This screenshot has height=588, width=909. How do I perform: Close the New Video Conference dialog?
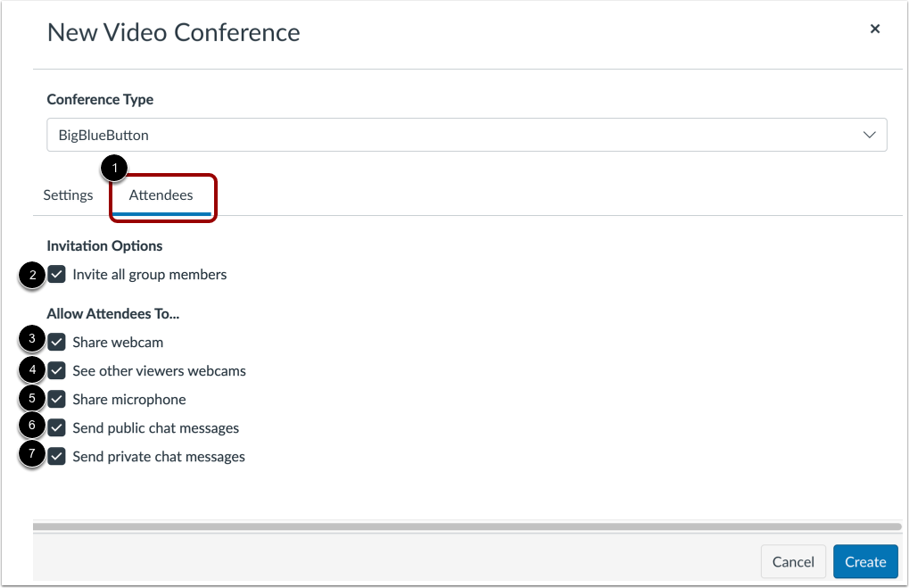point(874,28)
